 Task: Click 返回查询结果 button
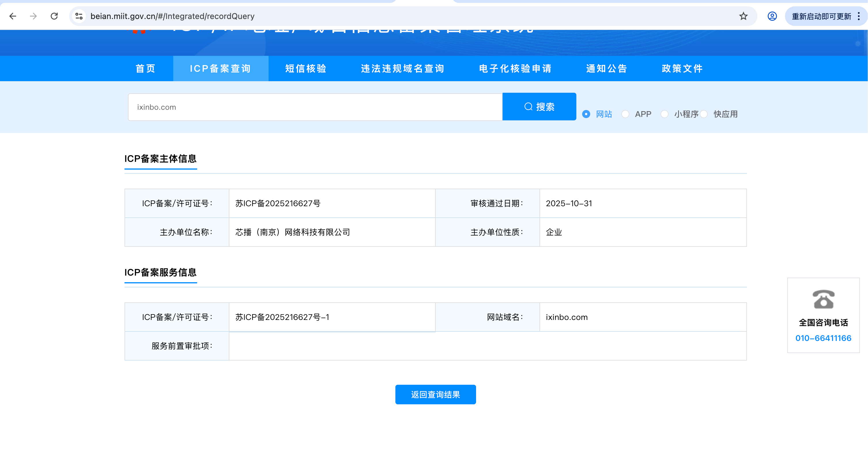[435, 395]
